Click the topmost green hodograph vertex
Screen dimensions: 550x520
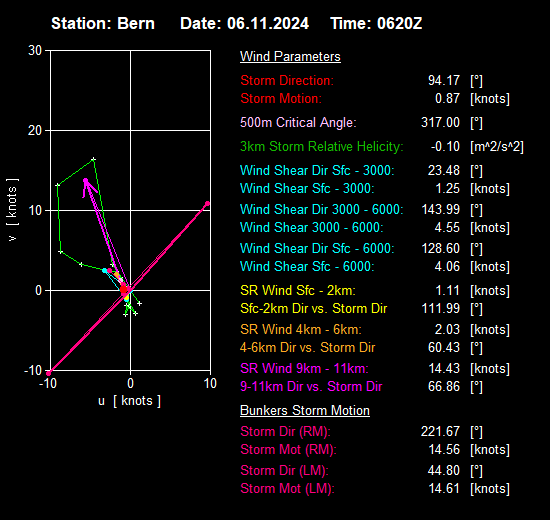(x=94, y=159)
